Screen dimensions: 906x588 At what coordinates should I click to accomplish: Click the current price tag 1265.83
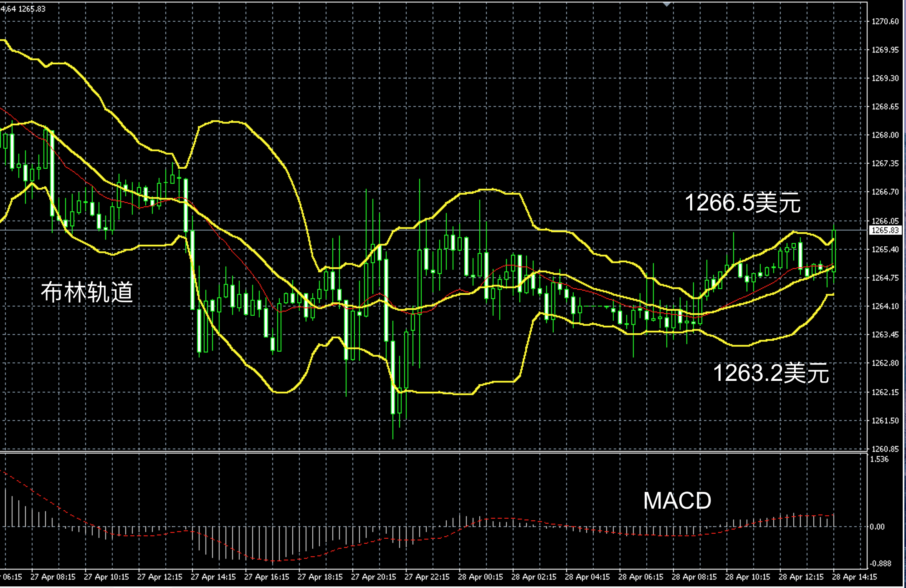[x=885, y=230]
